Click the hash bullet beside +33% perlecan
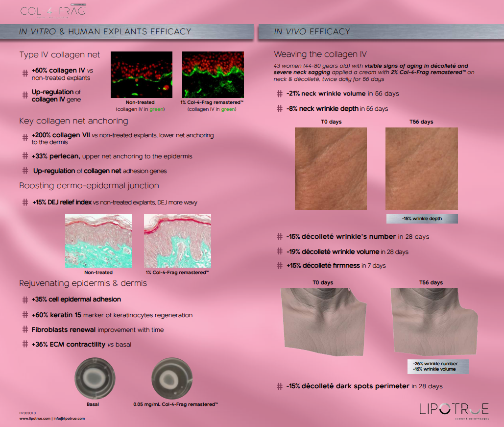 25,156
